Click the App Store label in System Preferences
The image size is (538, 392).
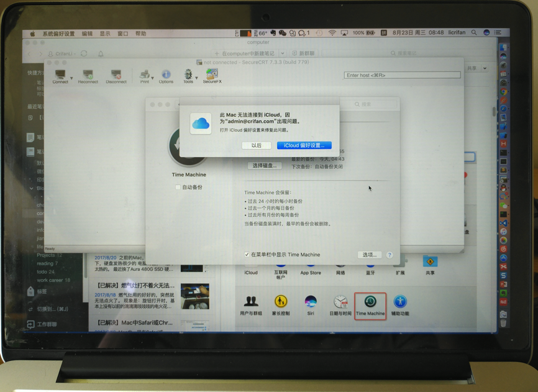(311, 273)
